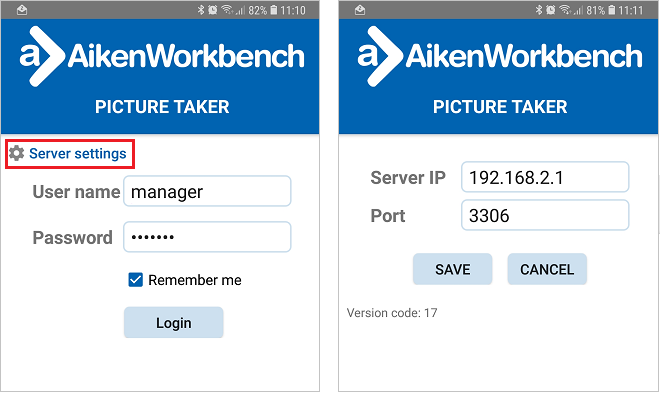
Task: Tap alarm icon in login screen status bar
Action: (x=212, y=10)
